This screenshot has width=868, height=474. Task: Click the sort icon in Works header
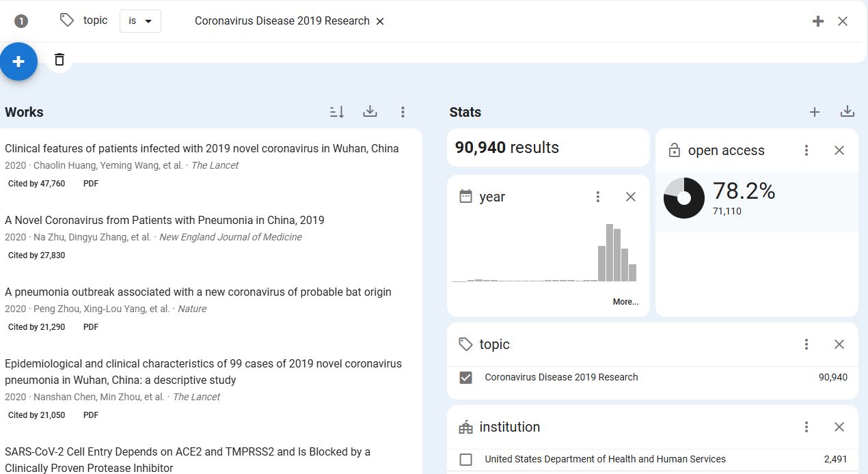click(x=337, y=112)
